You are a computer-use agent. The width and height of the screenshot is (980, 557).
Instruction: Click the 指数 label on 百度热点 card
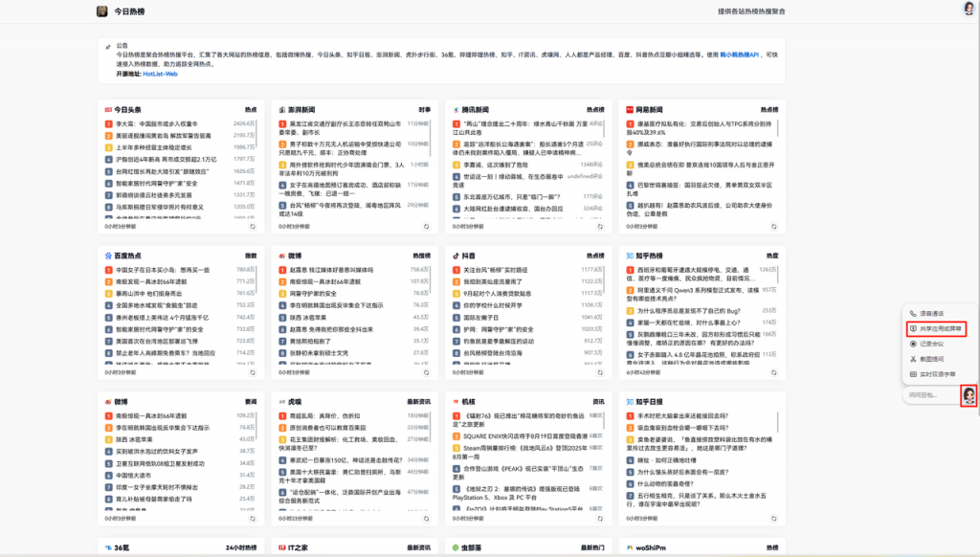[x=251, y=256]
